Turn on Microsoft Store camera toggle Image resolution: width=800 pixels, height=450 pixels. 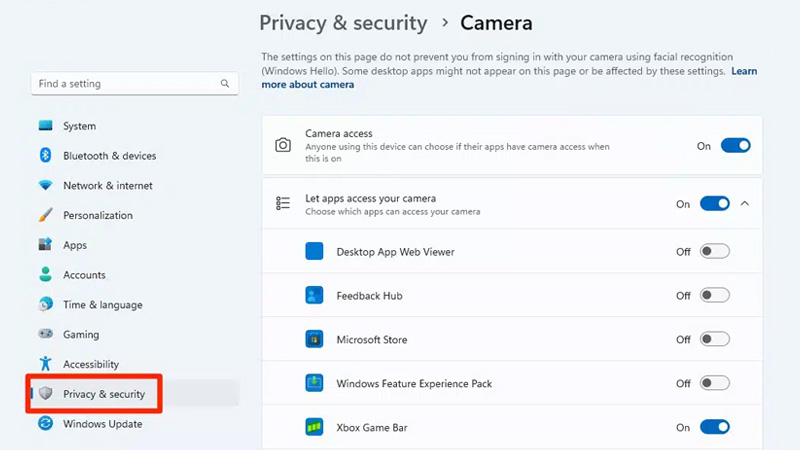click(x=714, y=339)
